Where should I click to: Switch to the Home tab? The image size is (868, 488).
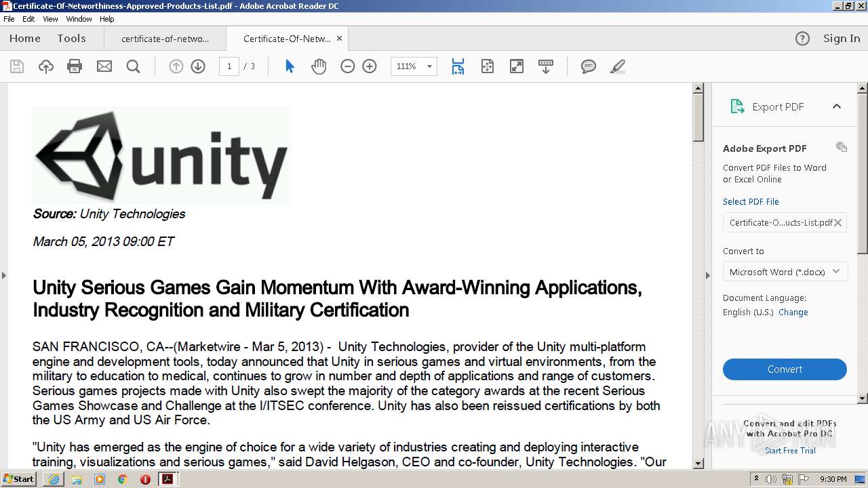pos(25,39)
